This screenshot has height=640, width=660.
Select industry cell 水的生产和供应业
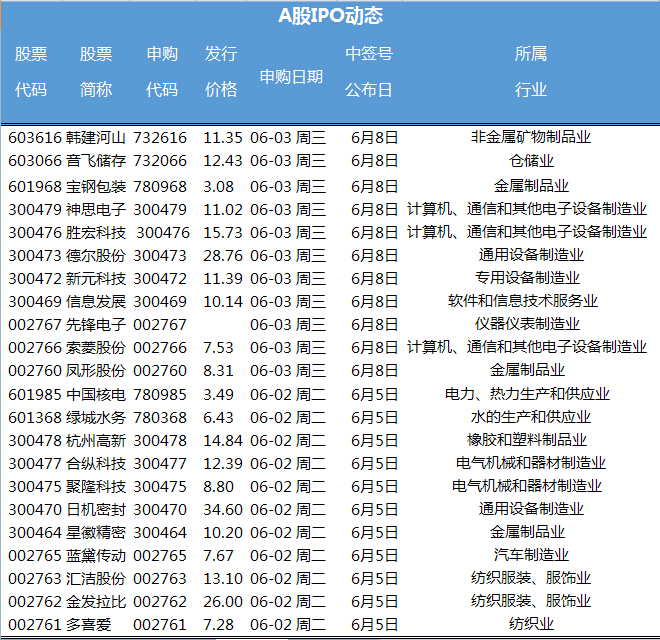(531, 417)
